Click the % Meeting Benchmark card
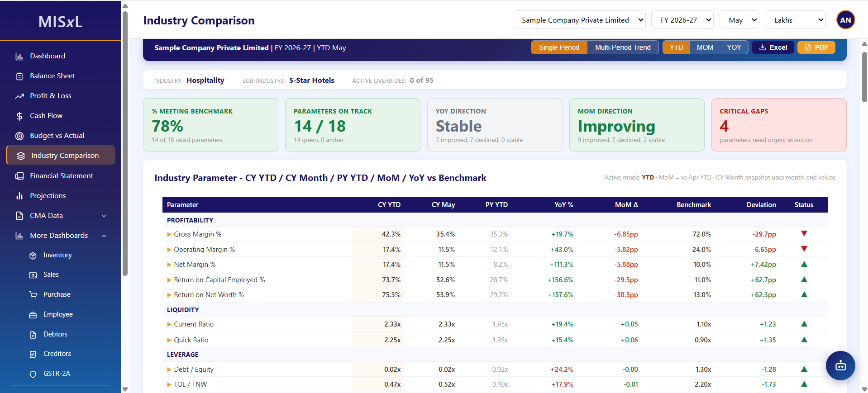868x393 pixels. (210, 125)
